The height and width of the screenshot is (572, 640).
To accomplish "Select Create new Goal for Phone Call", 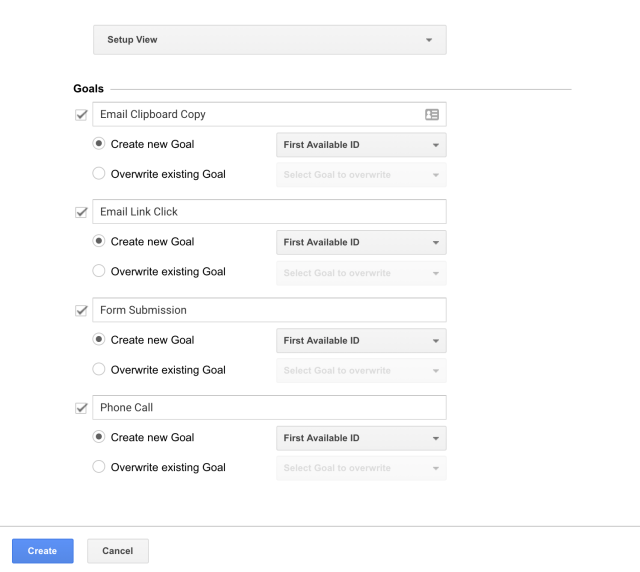I will [99, 437].
